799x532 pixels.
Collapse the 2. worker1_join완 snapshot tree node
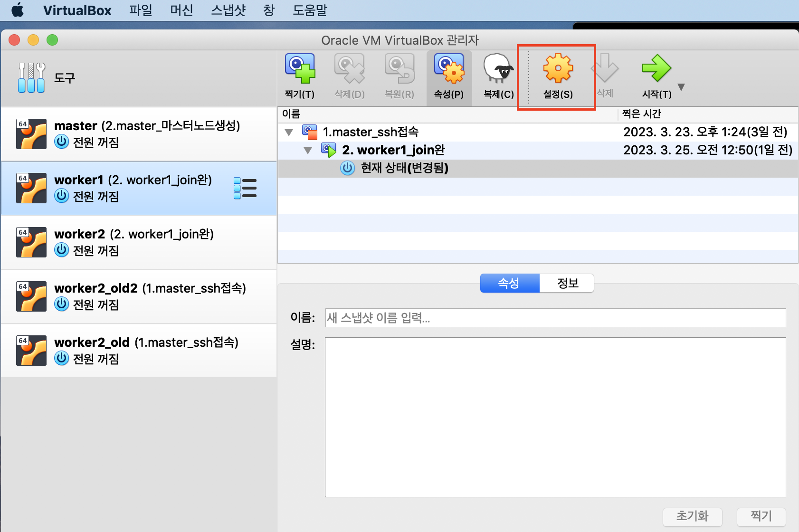308,151
